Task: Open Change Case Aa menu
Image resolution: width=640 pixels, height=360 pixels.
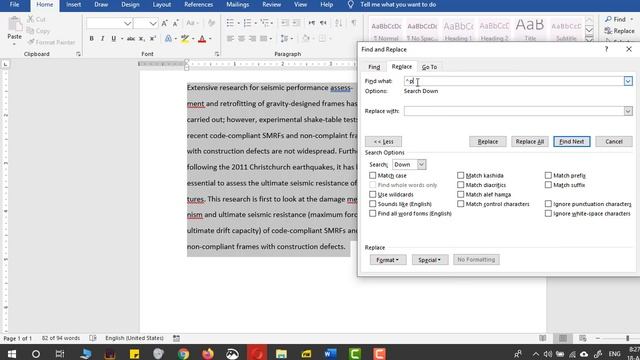Action: [191, 23]
